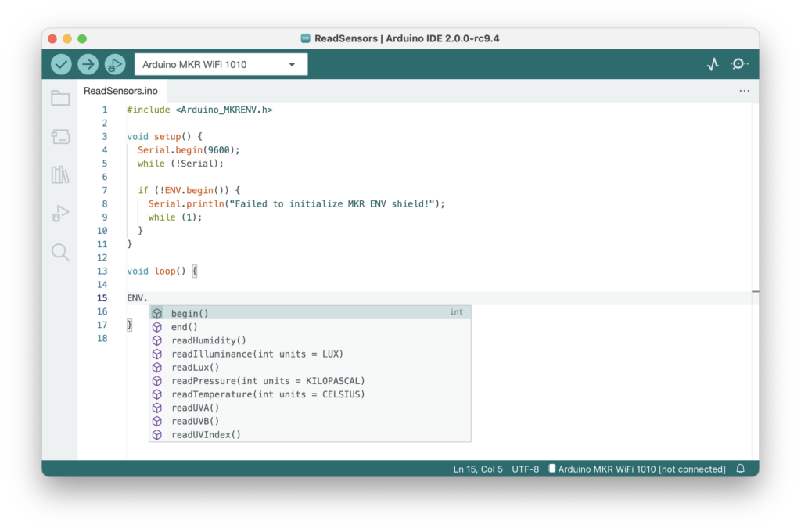This screenshot has height=532, width=801.
Task: Click the Upload arrow button
Action: 88,64
